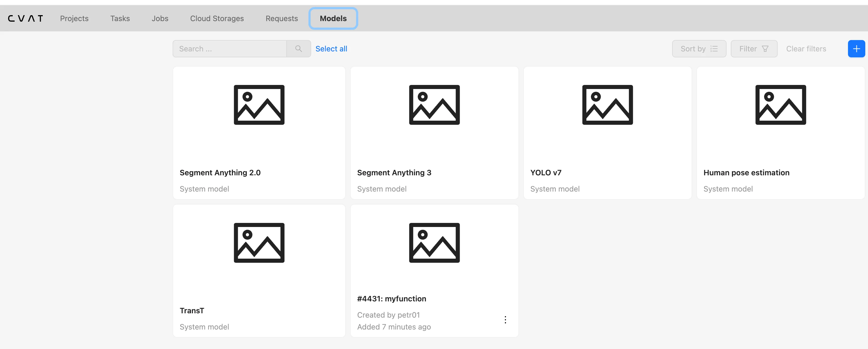Click System model under Segment Anything 2.0

204,189
